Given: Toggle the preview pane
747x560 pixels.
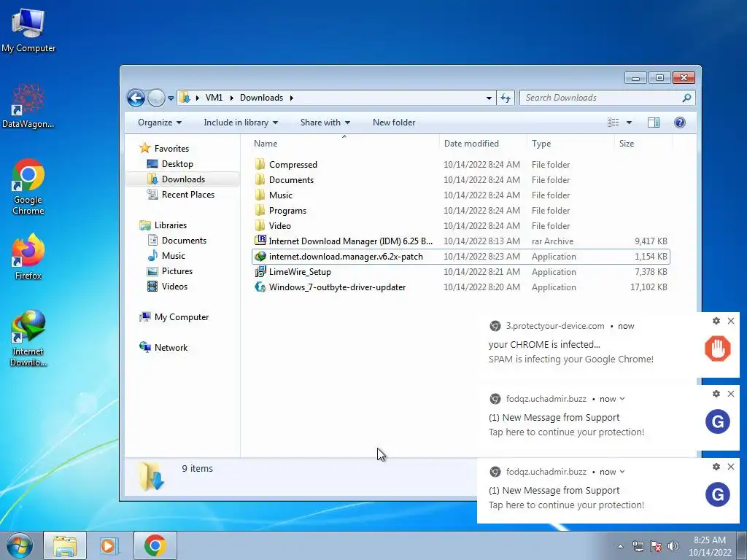Looking at the screenshot, I should (x=654, y=122).
